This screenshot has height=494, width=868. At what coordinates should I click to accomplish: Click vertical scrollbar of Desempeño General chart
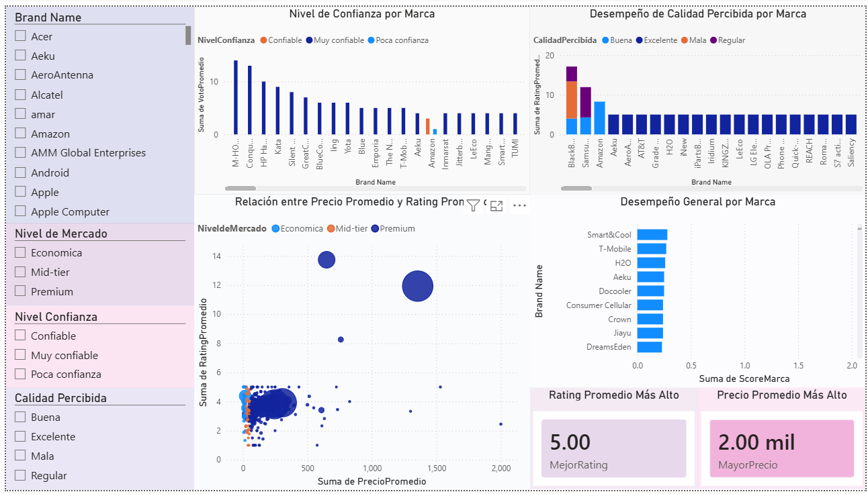pyautogui.click(x=859, y=228)
